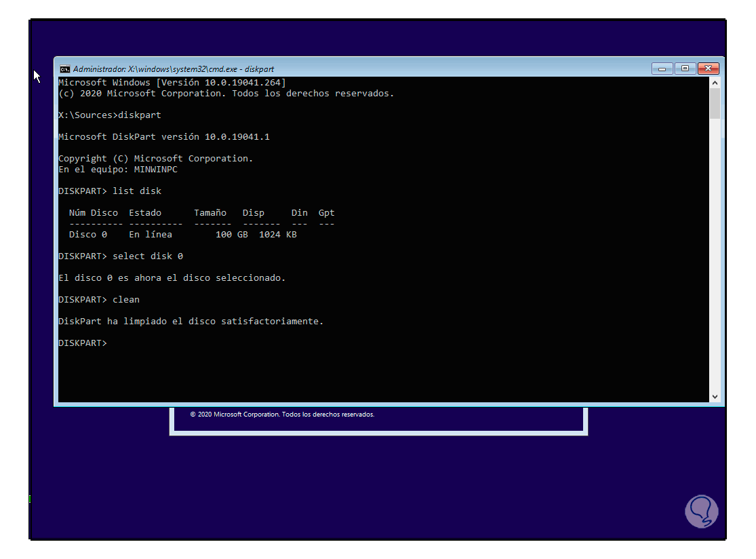Select the 'Disco 0' entry in the disk list
The height and width of the screenshot is (559, 756).
click(88, 234)
